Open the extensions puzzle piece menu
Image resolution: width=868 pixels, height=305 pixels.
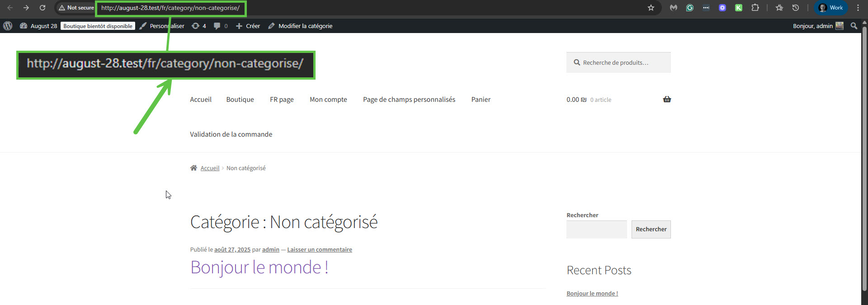click(755, 8)
